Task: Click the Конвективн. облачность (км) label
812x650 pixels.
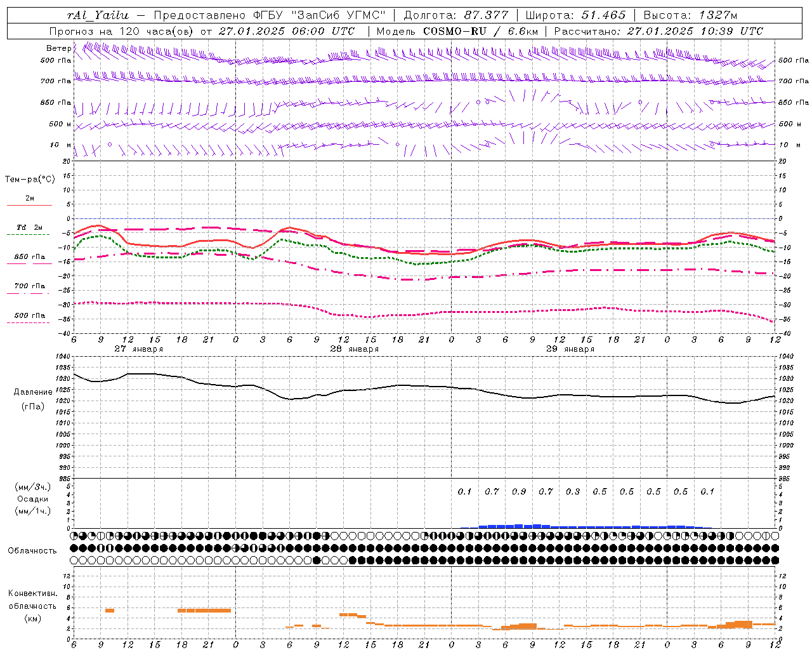Action: (32, 606)
